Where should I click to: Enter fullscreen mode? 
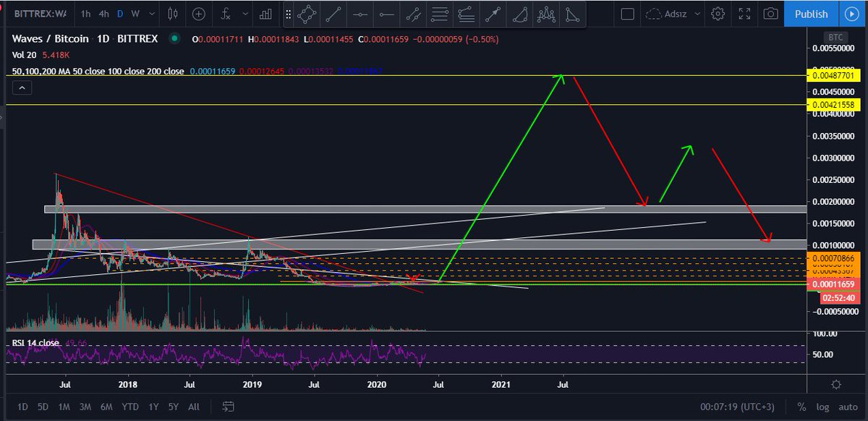click(x=745, y=14)
